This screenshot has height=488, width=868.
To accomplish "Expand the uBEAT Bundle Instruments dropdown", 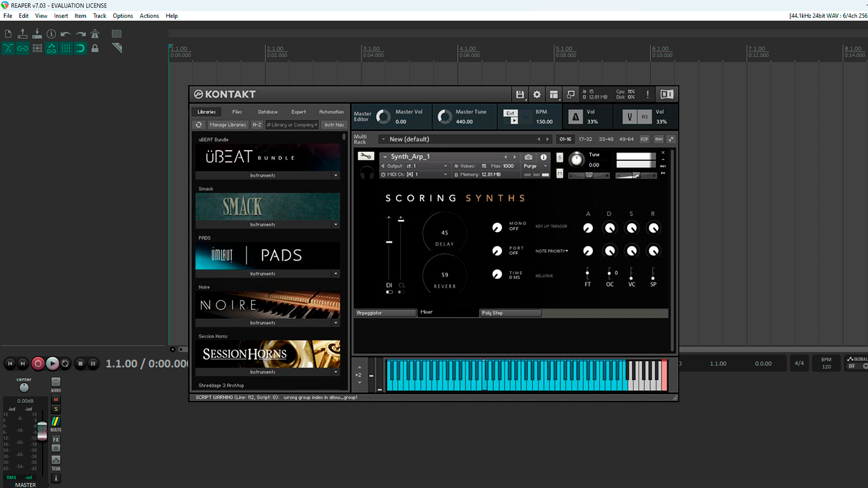I will pos(336,175).
